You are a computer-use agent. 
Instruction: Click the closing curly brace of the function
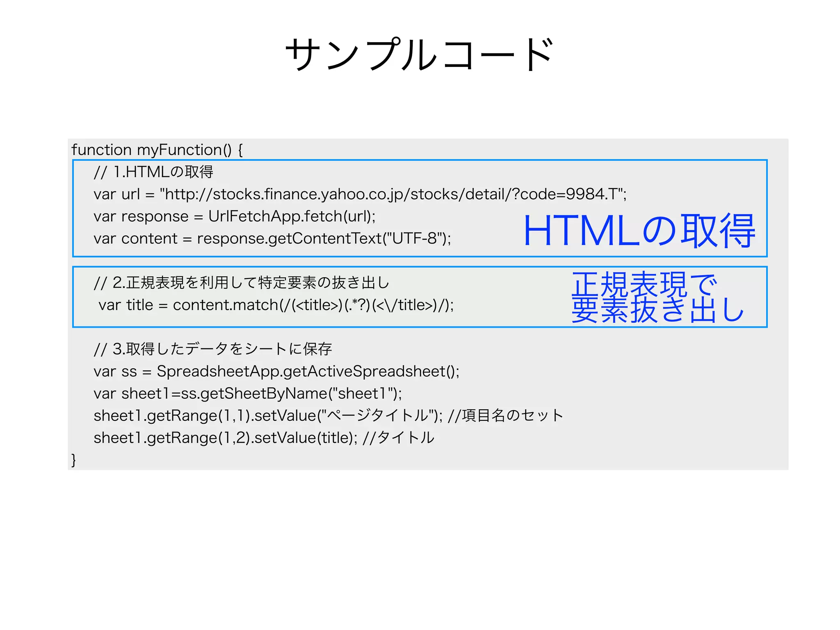pos(74,460)
